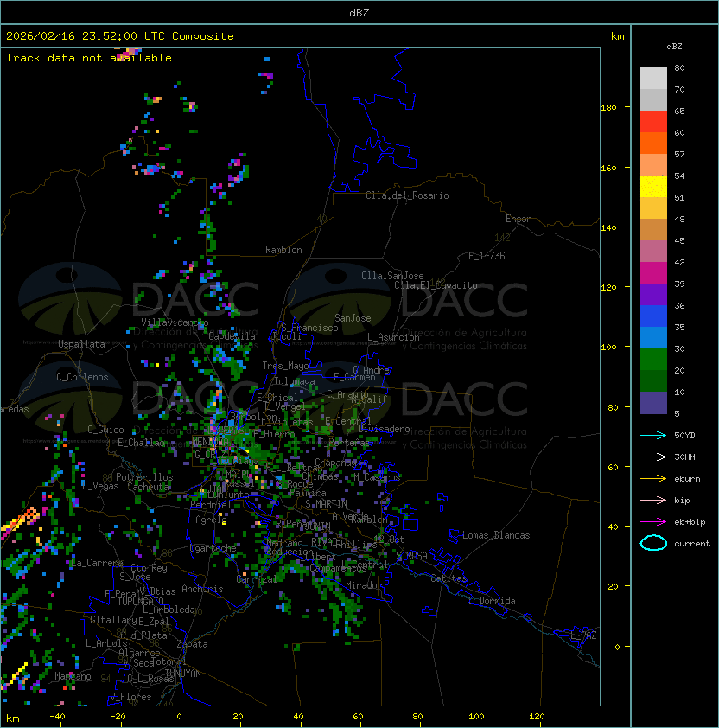Viewport: 719px width, 728px height.
Task: Click the 'Zapata' map label
Action: click(192, 644)
